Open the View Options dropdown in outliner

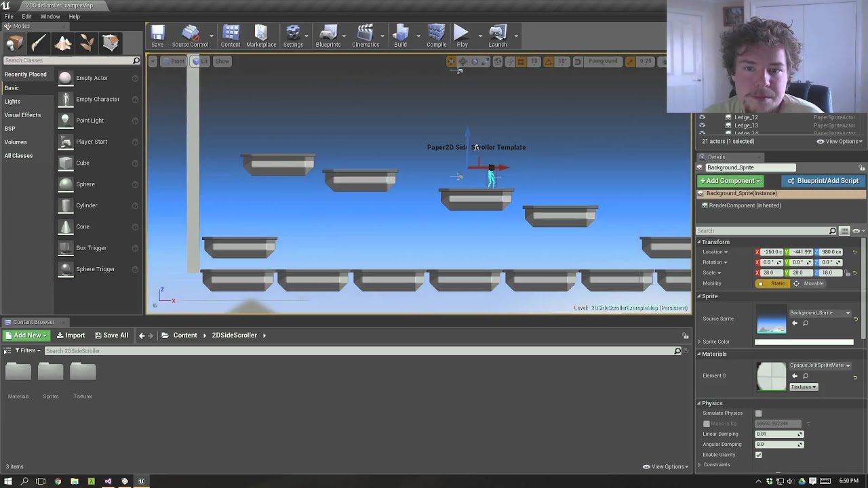tap(840, 141)
